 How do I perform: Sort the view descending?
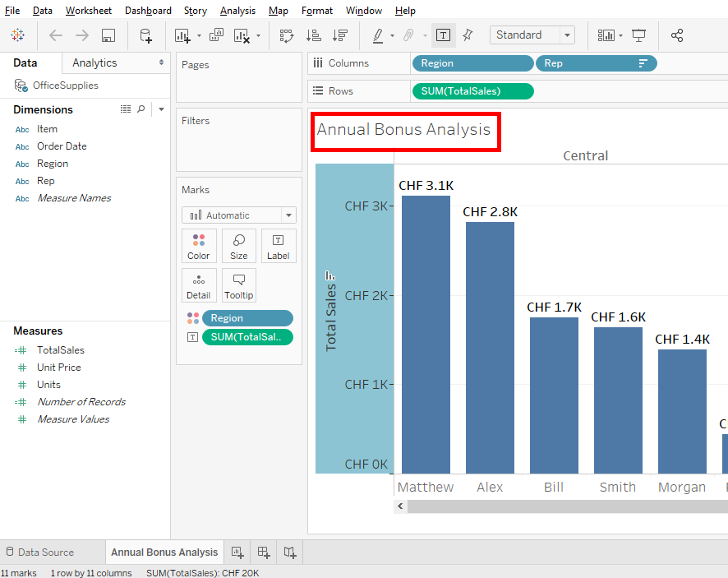point(340,35)
